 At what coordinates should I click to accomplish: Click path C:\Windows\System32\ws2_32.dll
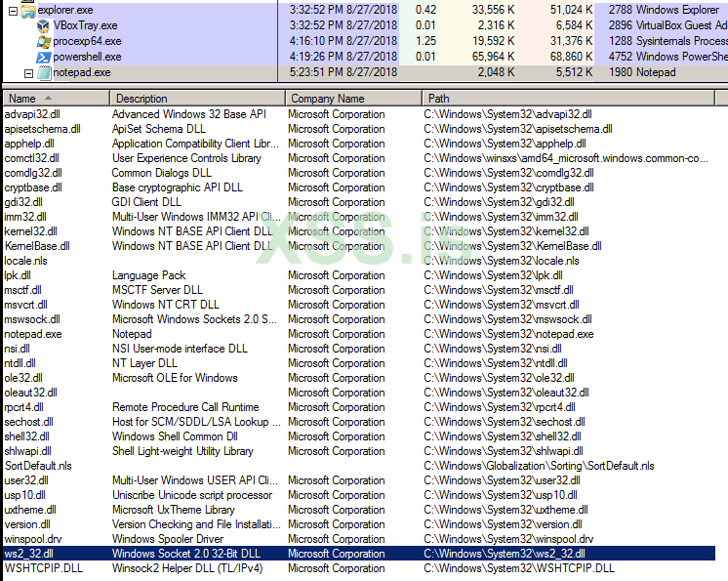(505, 554)
